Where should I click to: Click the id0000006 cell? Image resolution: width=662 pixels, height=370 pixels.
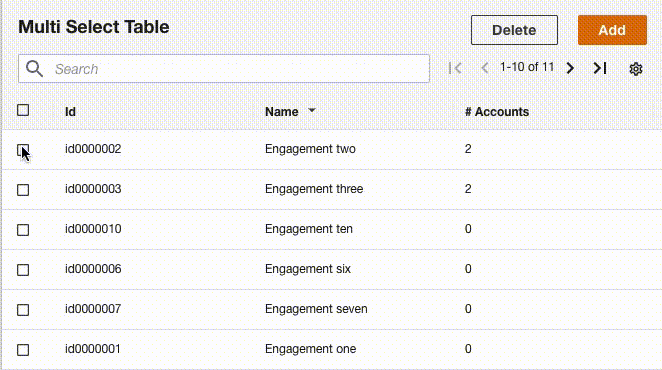coord(93,269)
